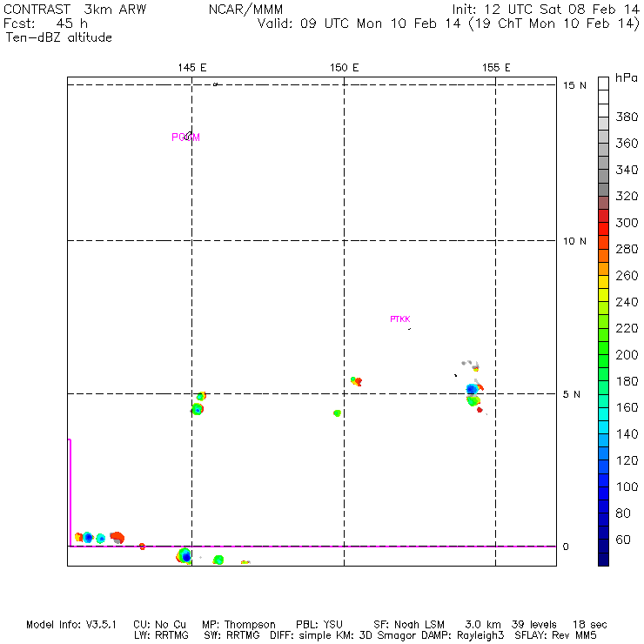Click the 5 N latitude label
The width and height of the screenshot is (644, 644).
pyautogui.click(x=571, y=394)
